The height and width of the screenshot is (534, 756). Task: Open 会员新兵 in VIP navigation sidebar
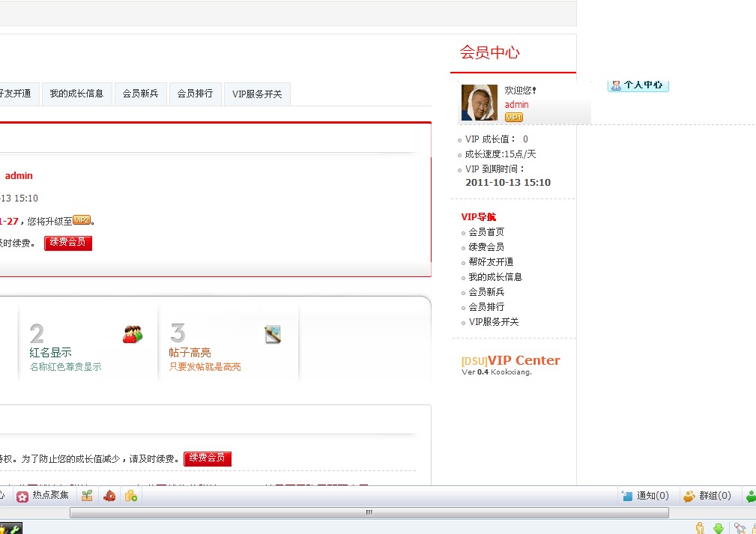click(x=486, y=291)
